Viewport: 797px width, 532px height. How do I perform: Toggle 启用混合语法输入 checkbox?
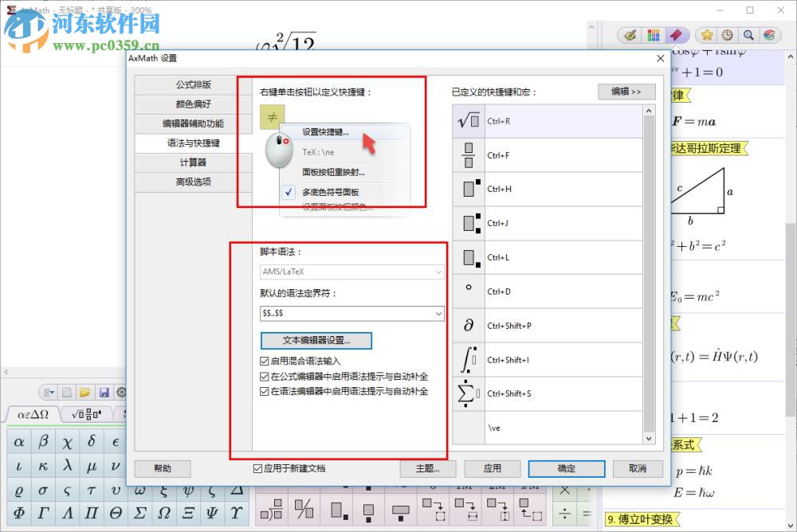tap(264, 361)
